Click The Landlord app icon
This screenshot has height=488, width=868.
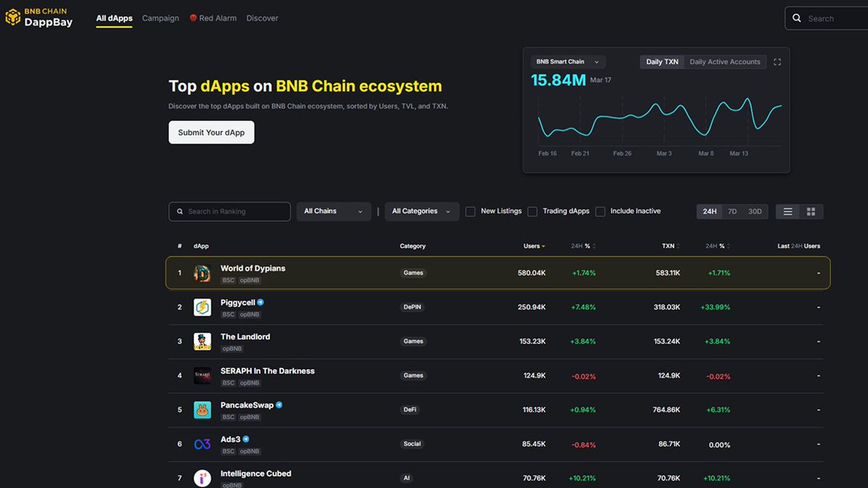tap(203, 341)
